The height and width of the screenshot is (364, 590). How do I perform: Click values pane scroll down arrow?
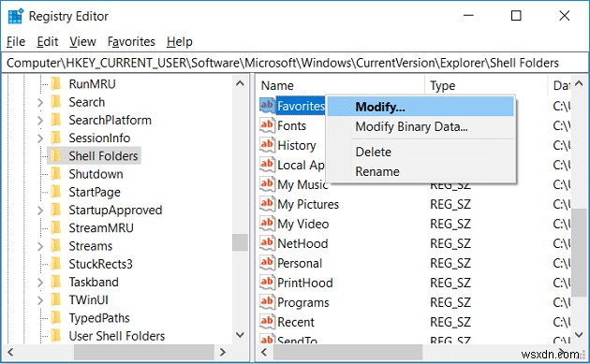click(x=579, y=335)
